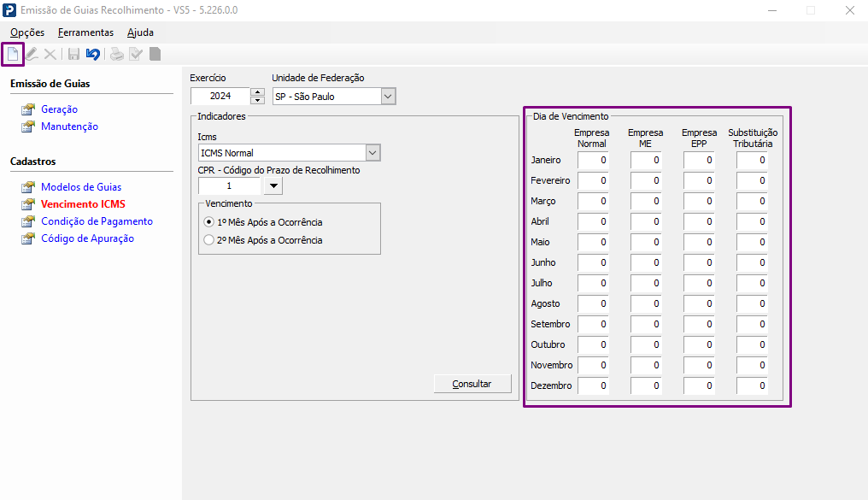Click the icon beside Código de Apuração
This screenshot has width=868, height=500.
pyautogui.click(x=27, y=238)
